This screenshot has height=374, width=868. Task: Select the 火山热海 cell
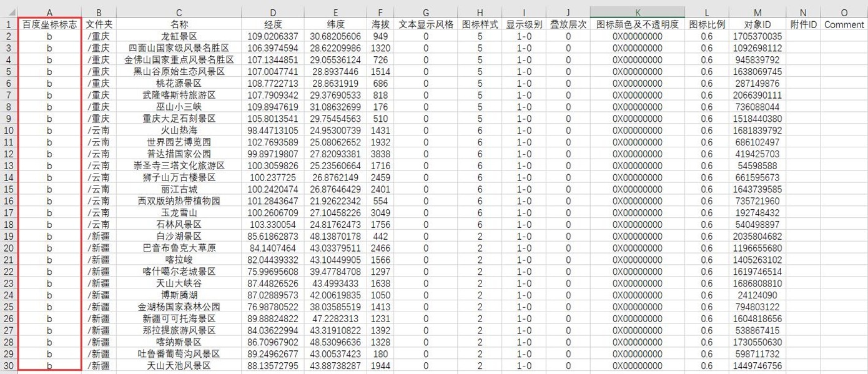[x=179, y=130]
